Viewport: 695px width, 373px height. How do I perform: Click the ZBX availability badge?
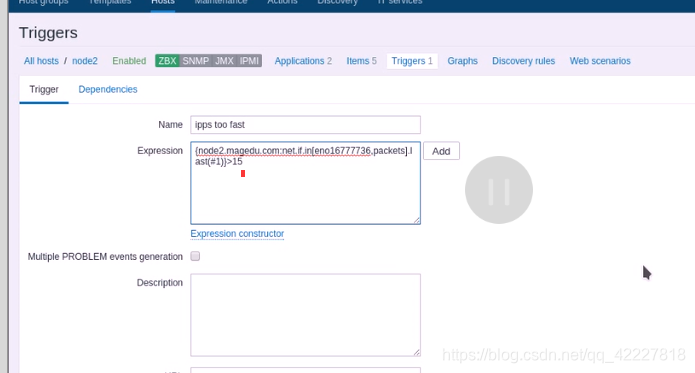pos(167,61)
